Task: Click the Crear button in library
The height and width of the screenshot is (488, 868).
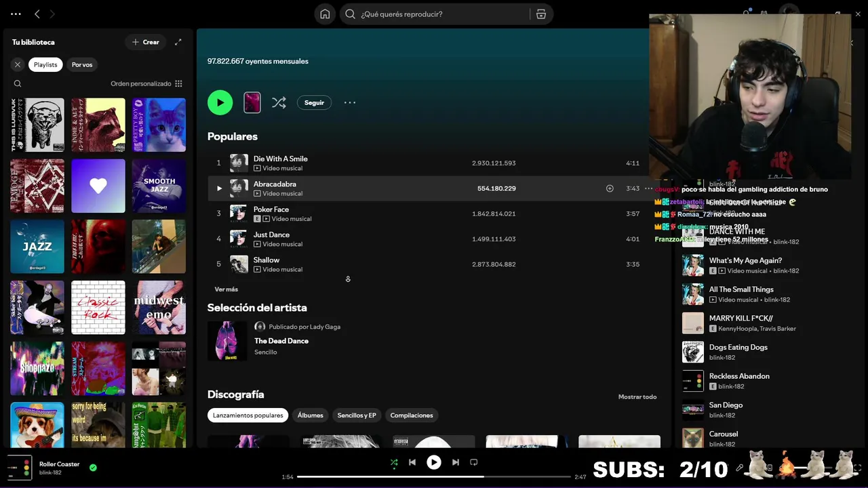Action: point(146,42)
